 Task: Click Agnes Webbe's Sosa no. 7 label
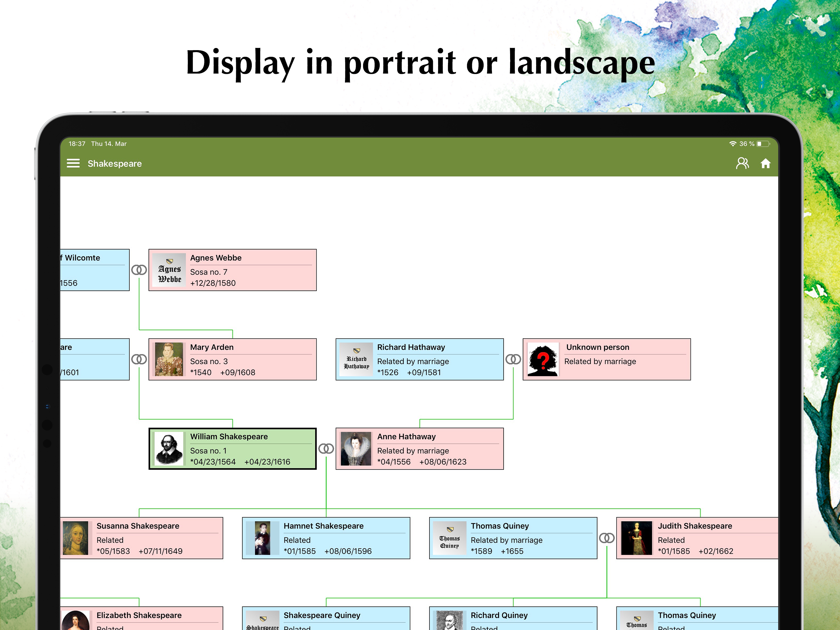pos(208,272)
